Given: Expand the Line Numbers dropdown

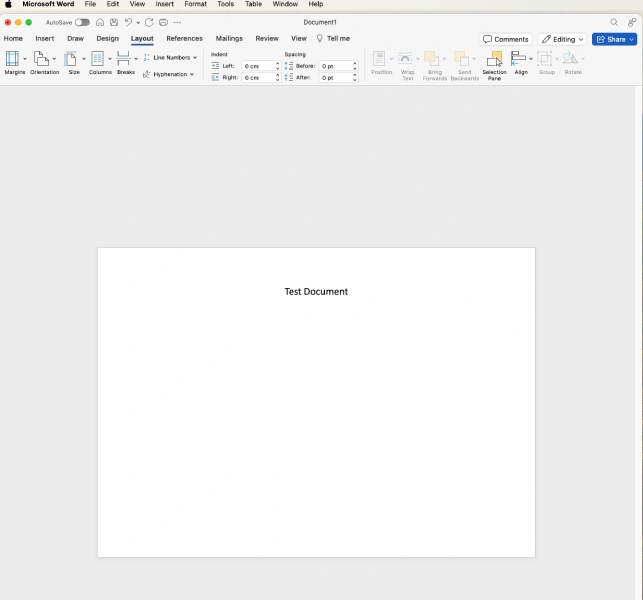Looking at the screenshot, I should pos(195,58).
